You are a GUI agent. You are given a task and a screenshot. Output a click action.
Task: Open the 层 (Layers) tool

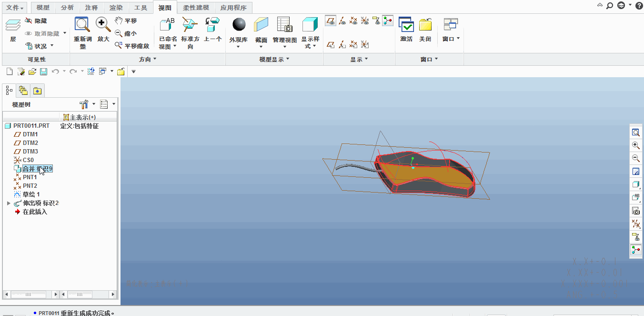point(13,30)
